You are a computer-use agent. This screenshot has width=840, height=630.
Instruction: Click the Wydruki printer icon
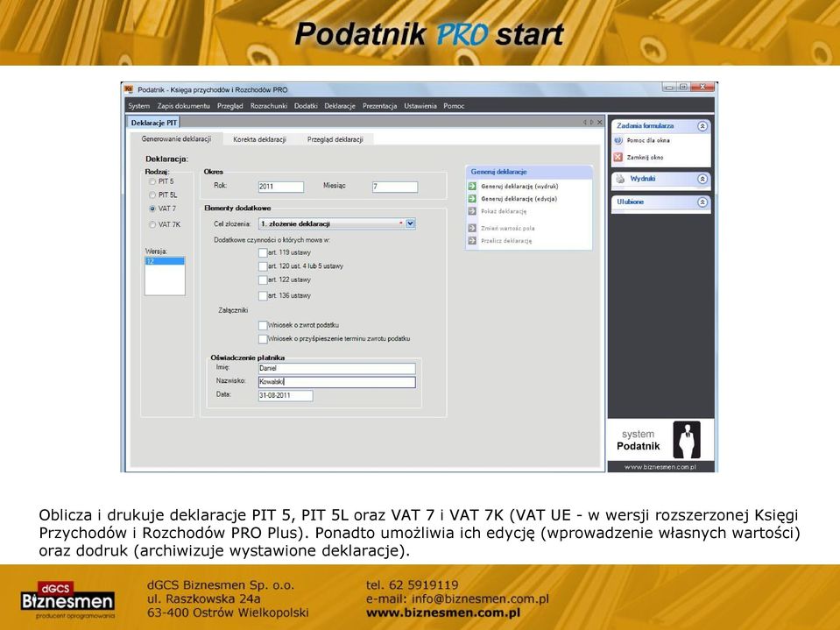[620, 179]
